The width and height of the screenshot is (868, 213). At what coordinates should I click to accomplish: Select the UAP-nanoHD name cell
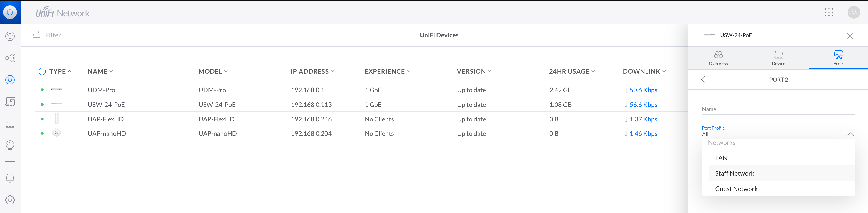pyautogui.click(x=107, y=134)
